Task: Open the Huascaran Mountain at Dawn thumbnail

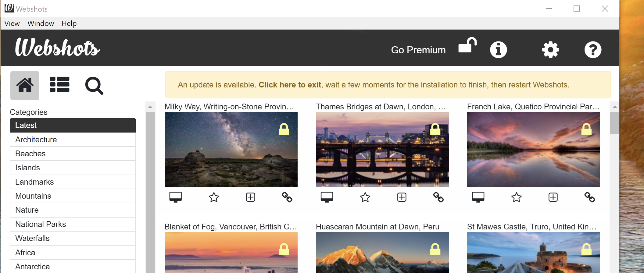Action: tap(382, 252)
